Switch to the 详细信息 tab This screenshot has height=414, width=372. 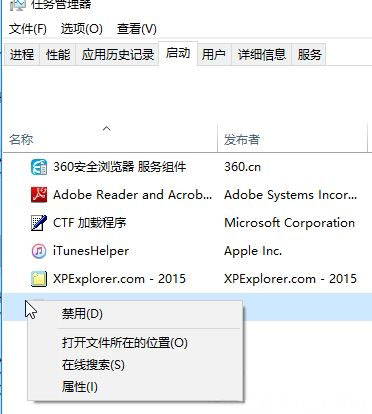coord(262,55)
